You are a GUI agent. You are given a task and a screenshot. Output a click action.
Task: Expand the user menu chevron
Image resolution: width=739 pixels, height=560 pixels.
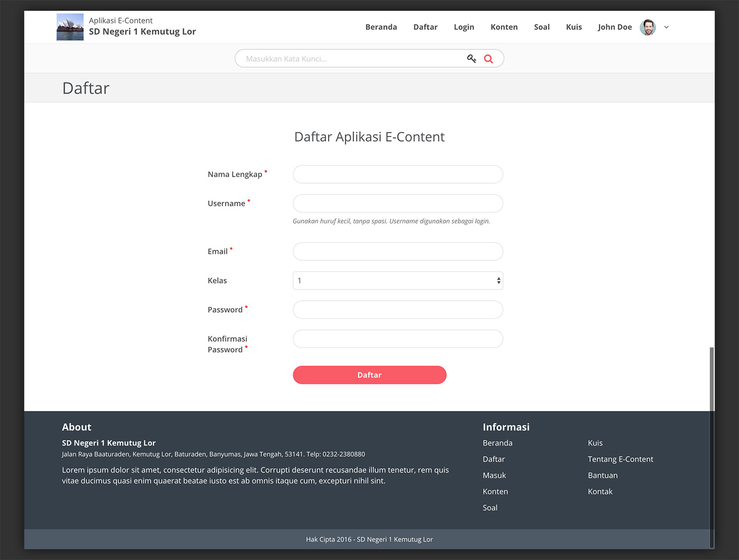(666, 27)
